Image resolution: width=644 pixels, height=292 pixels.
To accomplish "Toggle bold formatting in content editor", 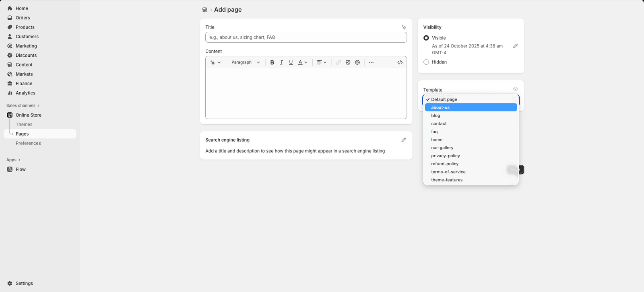I will coord(272,62).
